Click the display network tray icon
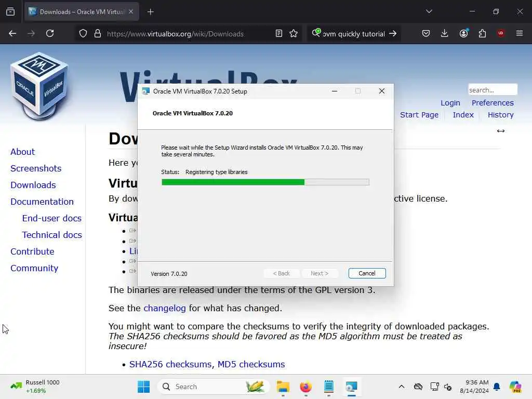Screen dimensions: 532x399 click(x=434, y=387)
